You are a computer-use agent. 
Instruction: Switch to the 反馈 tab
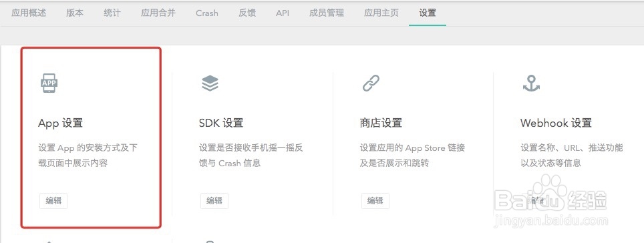pos(247,13)
